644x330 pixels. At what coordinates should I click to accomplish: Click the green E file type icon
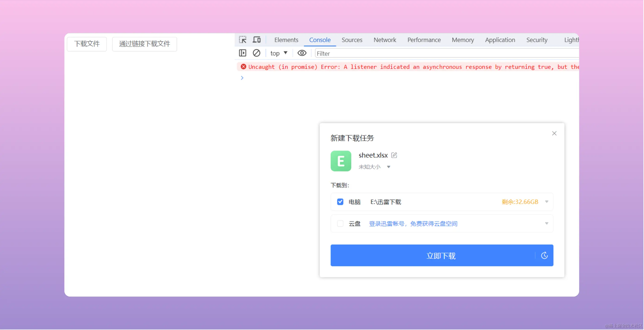341,161
